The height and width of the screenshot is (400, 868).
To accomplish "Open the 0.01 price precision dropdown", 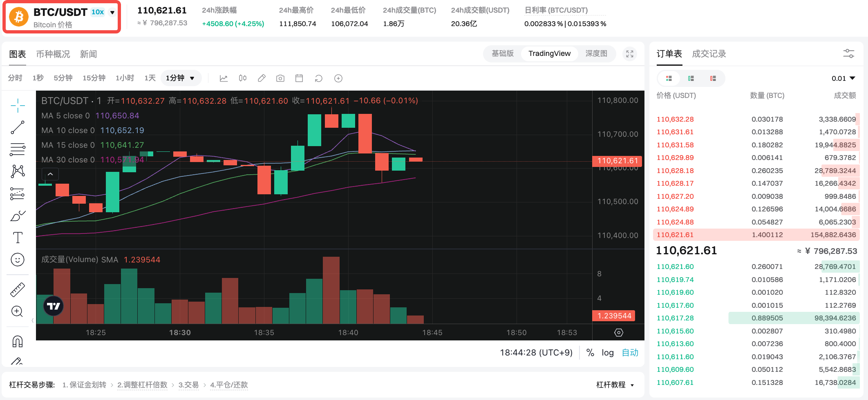I will pyautogui.click(x=843, y=78).
